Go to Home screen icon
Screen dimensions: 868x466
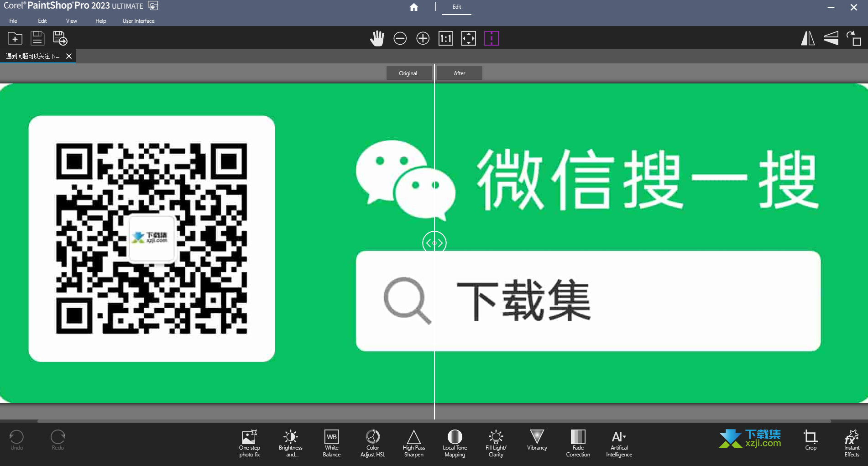tap(414, 7)
